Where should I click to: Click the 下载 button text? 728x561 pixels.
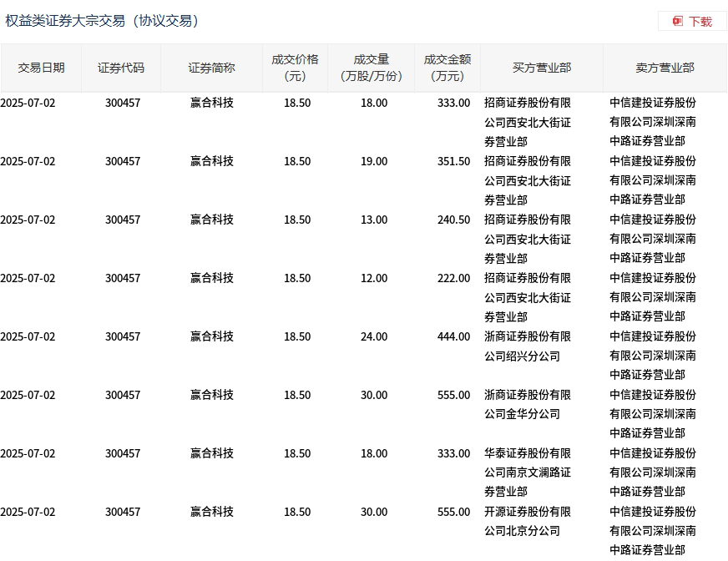tap(700, 21)
